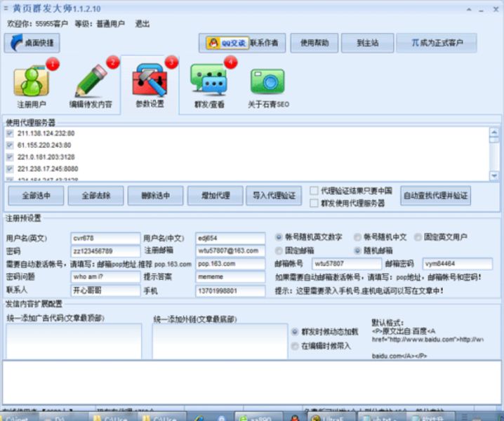The image size is (504, 421).
Task: Select 帐号随机中文 radio option
Action: tap(358, 237)
